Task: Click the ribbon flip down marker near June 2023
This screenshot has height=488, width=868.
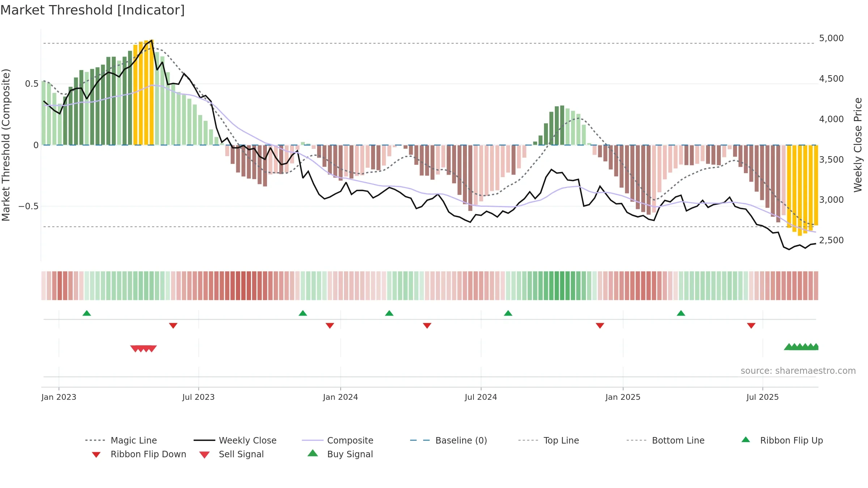Action: point(173,326)
